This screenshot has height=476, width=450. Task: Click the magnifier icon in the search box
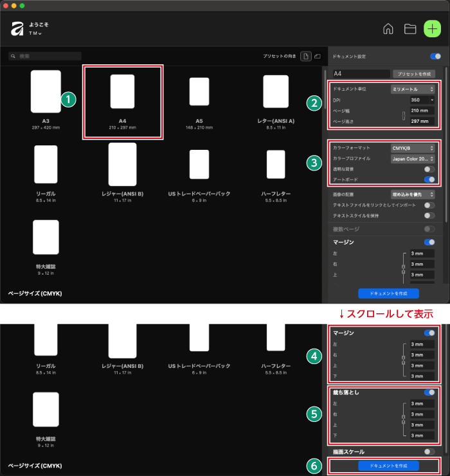click(x=14, y=57)
